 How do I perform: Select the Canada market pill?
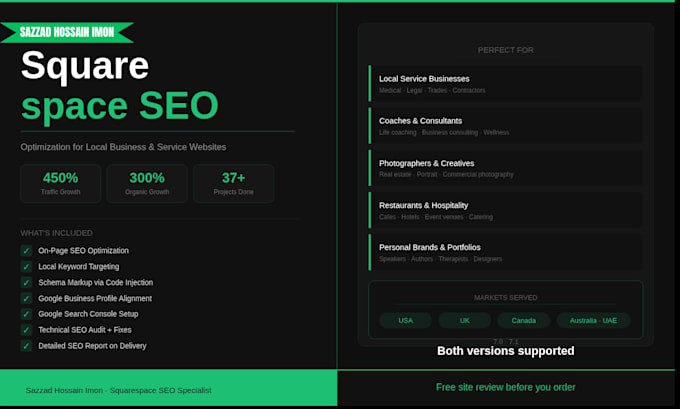(x=523, y=321)
